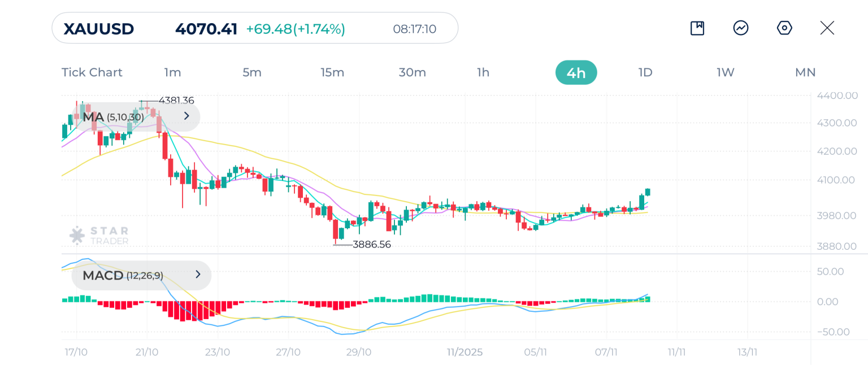Open the chart indicators icon
Image resolution: width=868 pixels, height=383 pixels.
click(x=741, y=28)
